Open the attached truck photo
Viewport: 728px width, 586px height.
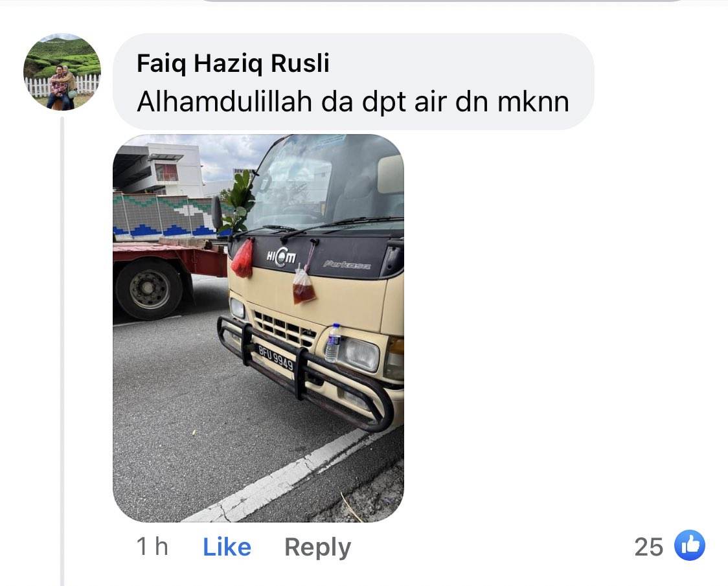click(x=258, y=328)
